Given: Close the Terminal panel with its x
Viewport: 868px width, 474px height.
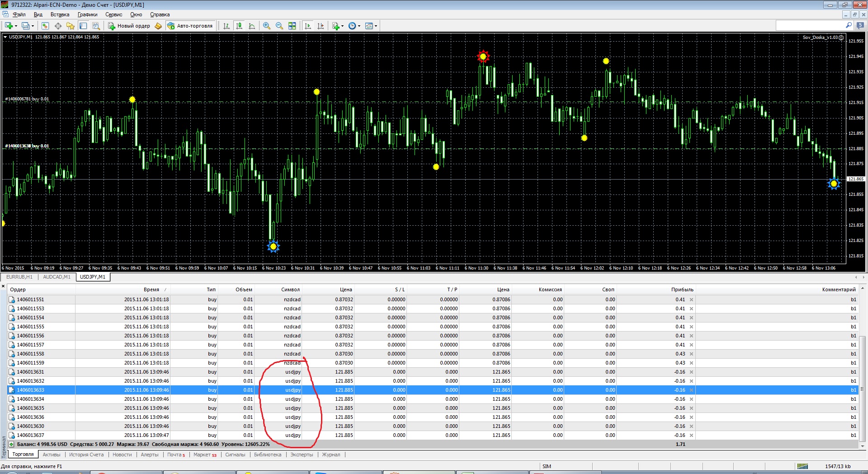Looking at the screenshot, I should (3, 286).
